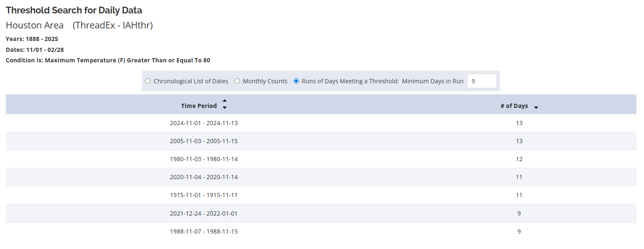The image size is (644, 249).
Task: Choose the Monthly Counts radio option
Action: 237,81
